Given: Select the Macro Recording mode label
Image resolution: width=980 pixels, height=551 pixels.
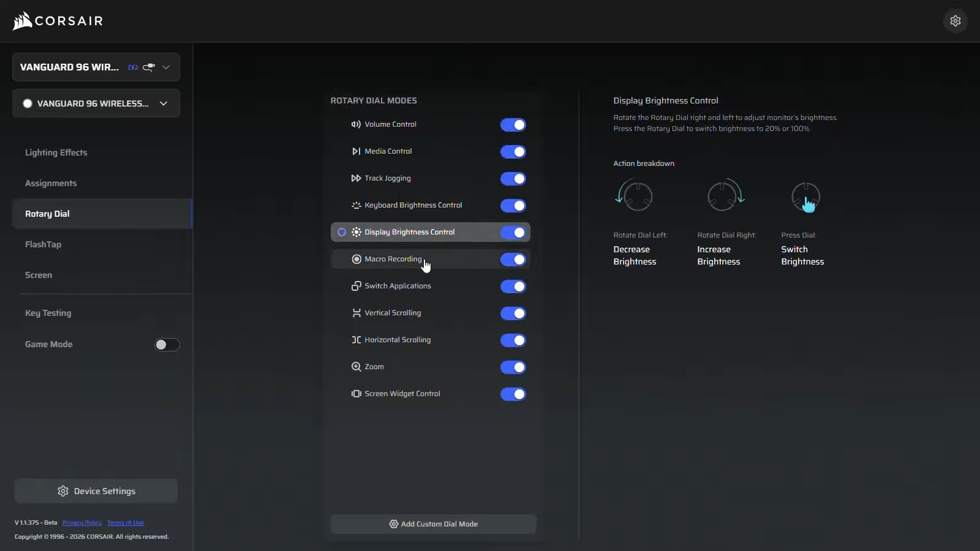Looking at the screenshot, I should (393, 259).
